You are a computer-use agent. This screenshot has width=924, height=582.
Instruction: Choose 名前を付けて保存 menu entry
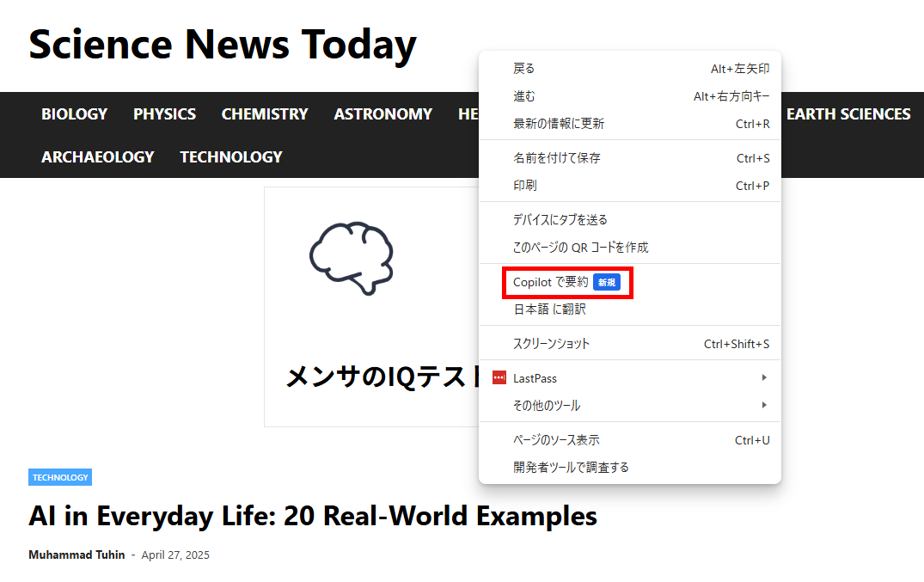(630, 158)
